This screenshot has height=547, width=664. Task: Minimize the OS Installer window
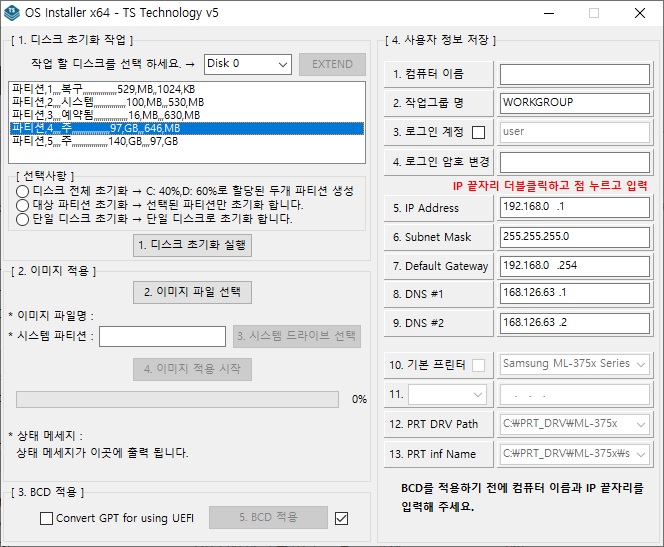click(549, 13)
